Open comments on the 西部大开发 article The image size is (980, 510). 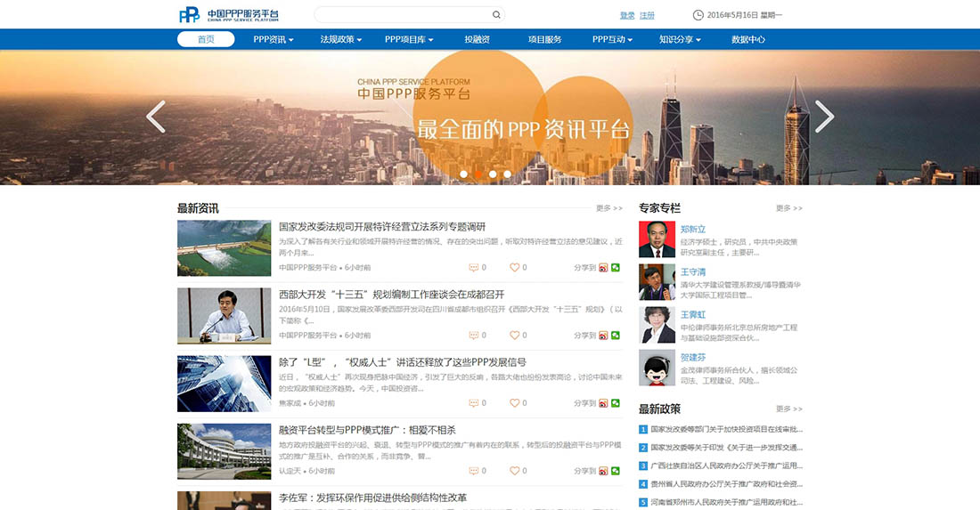pyautogui.click(x=473, y=336)
